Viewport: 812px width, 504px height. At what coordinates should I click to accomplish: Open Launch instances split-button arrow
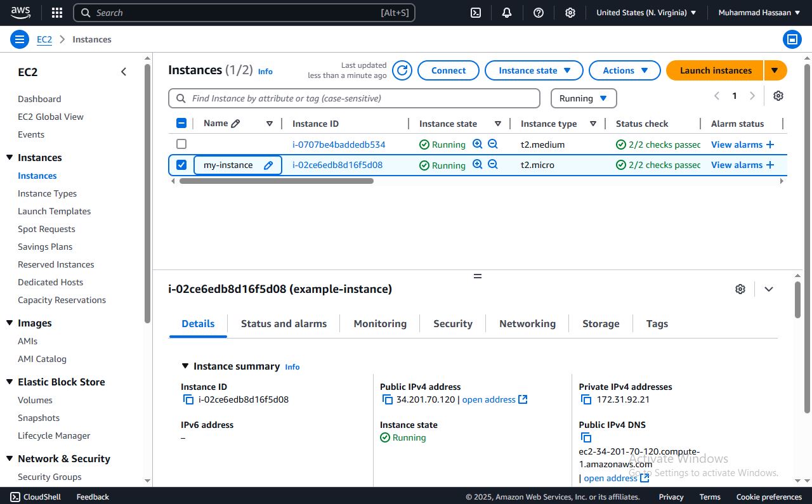tap(775, 70)
